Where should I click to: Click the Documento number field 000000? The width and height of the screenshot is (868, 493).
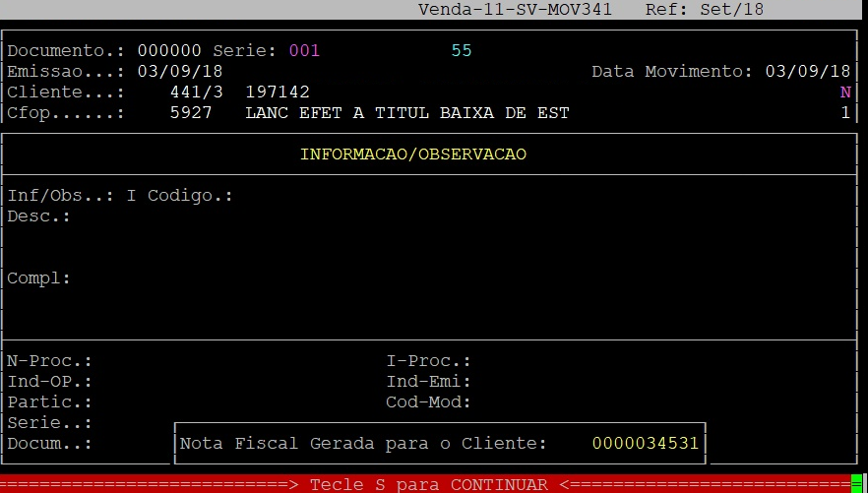pos(169,50)
